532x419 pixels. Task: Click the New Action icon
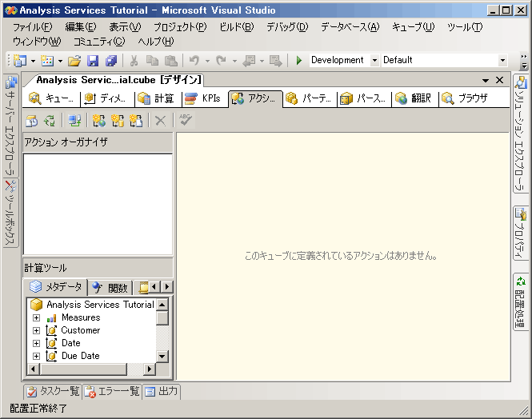(x=98, y=121)
